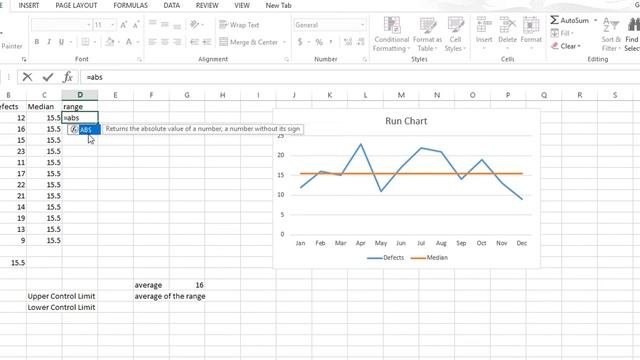This screenshot has width=640, height=360.
Task: Decrease decimal places
Action: tap(361, 42)
